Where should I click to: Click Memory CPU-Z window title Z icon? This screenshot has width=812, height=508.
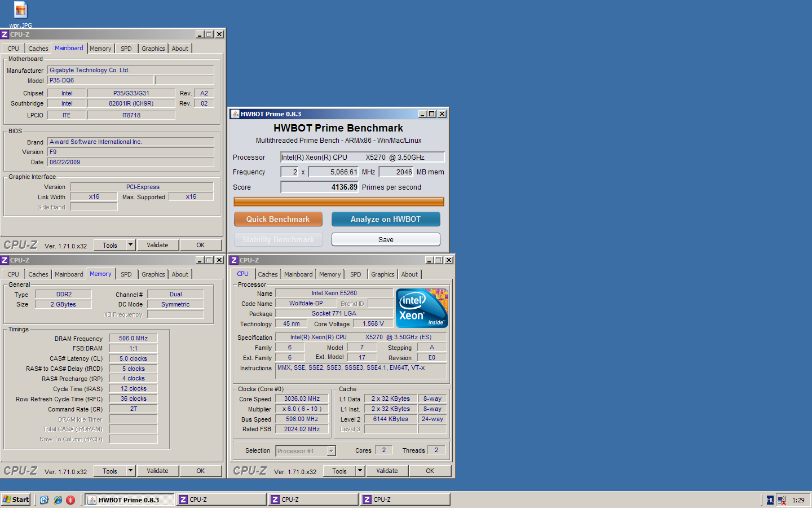pyautogui.click(x=5, y=260)
